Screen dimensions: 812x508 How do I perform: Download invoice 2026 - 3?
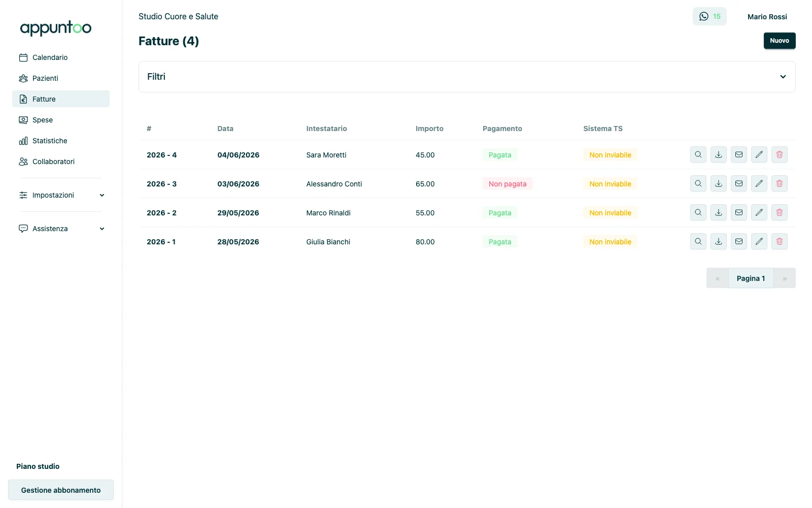pyautogui.click(x=719, y=183)
